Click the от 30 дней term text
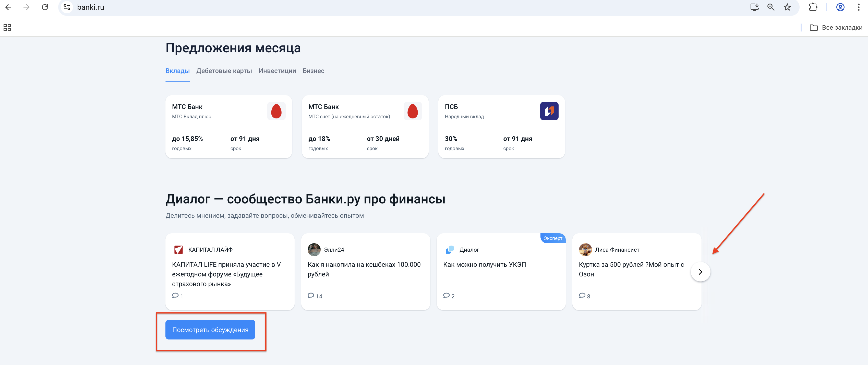Image resolution: width=868 pixels, height=365 pixels. 383,139
